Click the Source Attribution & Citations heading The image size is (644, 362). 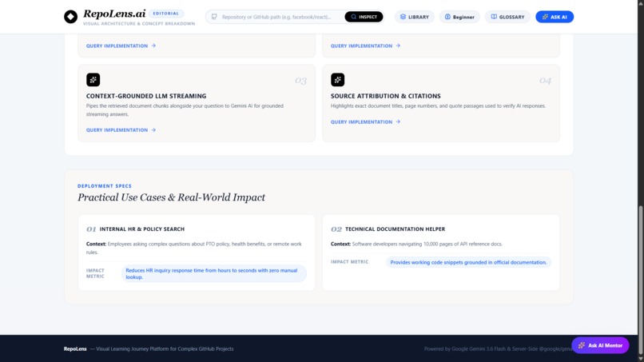click(386, 96)
